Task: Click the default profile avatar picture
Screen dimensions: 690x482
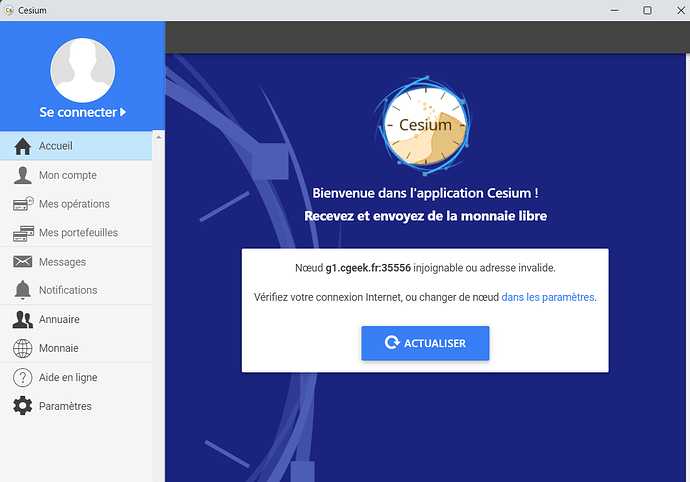Action: click(x=82, y=69)
